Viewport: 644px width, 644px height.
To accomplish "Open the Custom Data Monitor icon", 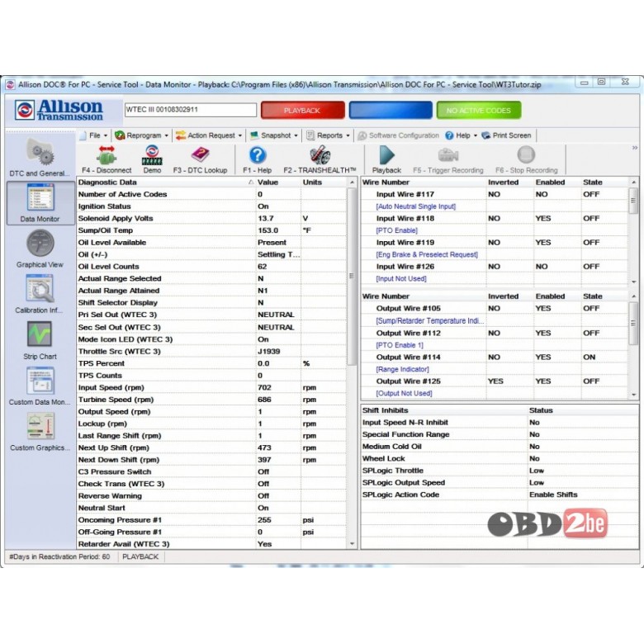I will point(40,381).
